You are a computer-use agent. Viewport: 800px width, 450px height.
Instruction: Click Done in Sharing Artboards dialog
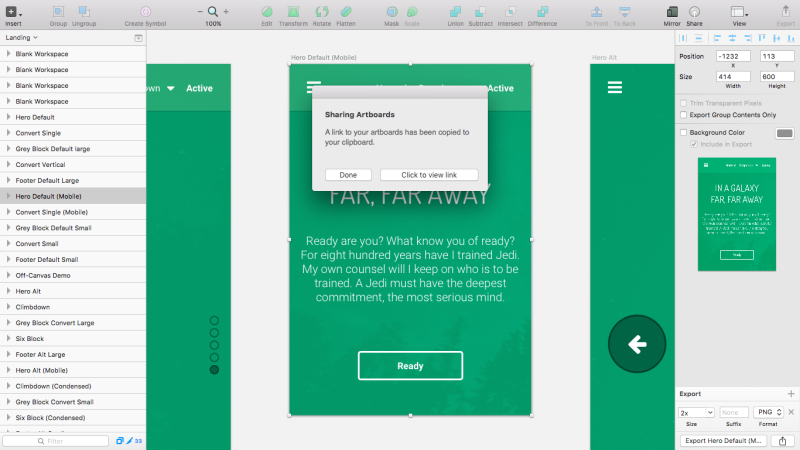[x=348, y=175]
